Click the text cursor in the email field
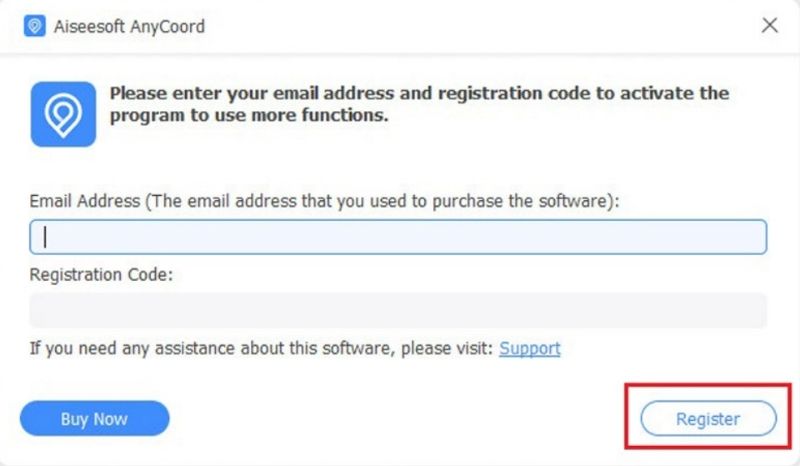800x466 pixels. click(x=46, y=237)
